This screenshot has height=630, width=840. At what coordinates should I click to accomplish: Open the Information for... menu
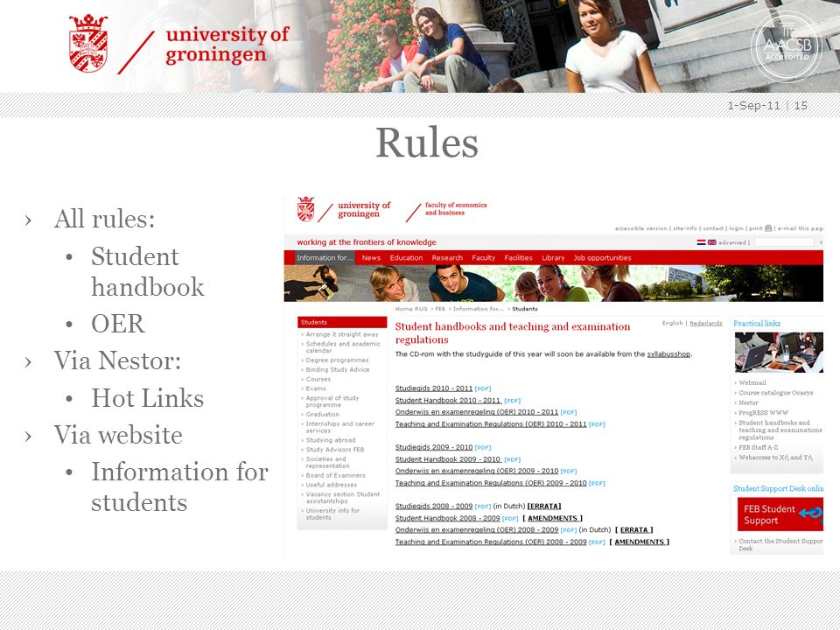[x=325, y=257]
